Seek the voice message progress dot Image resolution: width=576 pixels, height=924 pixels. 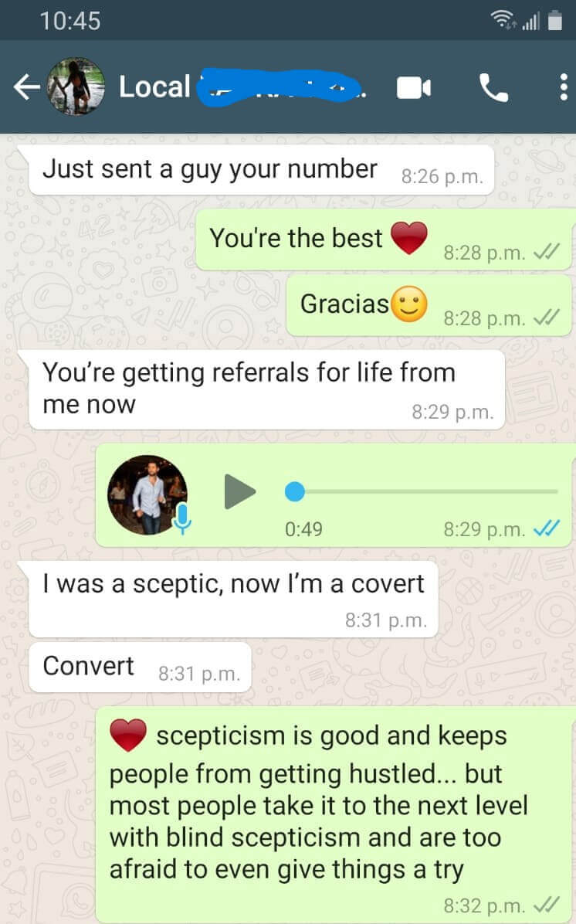(x=295, y=491)
